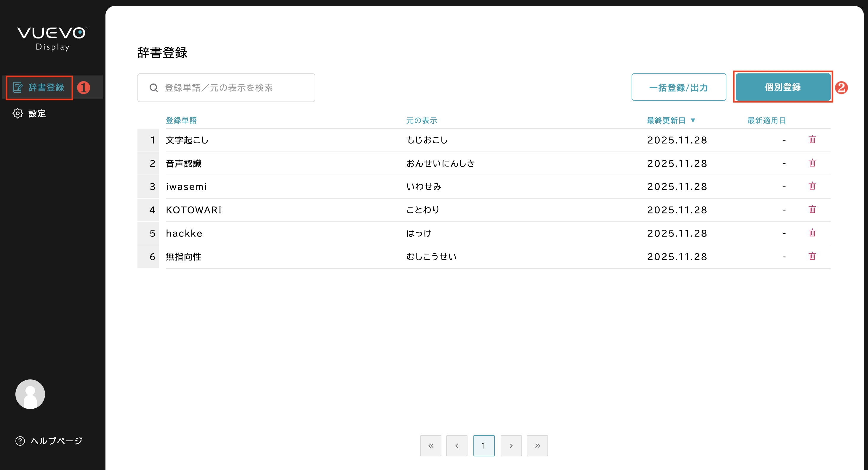The image size is (868, 470).
Task: Focus the 登録単語 search field
Action: tap(226, 88)
